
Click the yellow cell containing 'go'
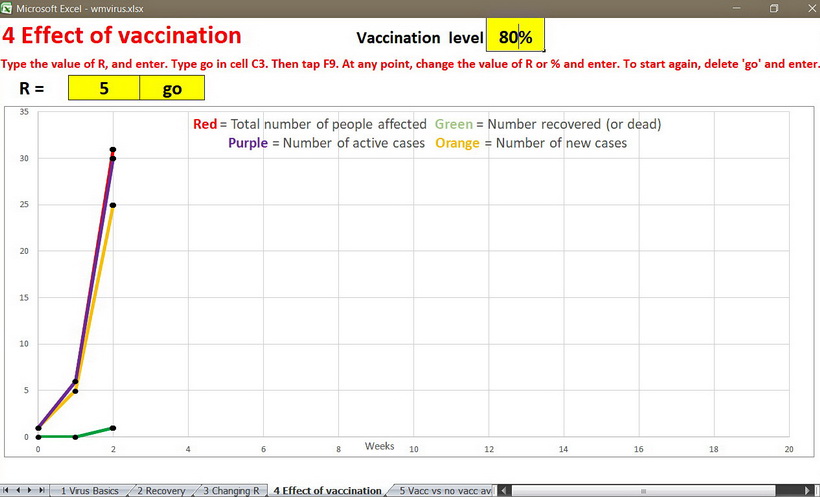coord(172,88)
